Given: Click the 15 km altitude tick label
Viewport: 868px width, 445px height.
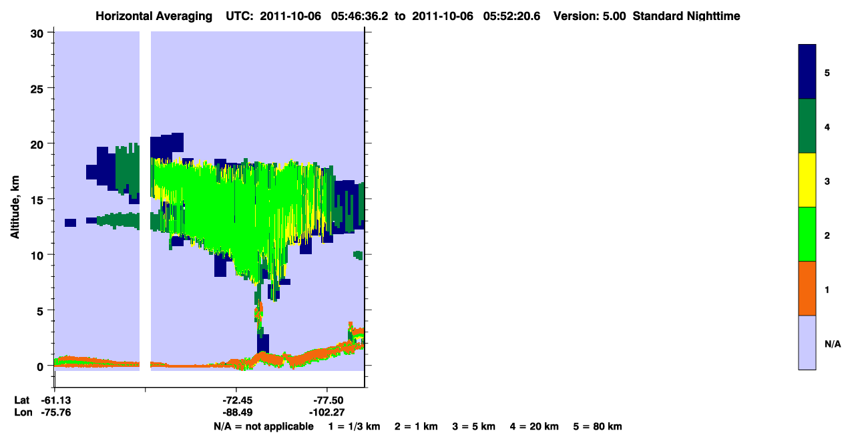Looking at the screenshot, I should point(37,199).
